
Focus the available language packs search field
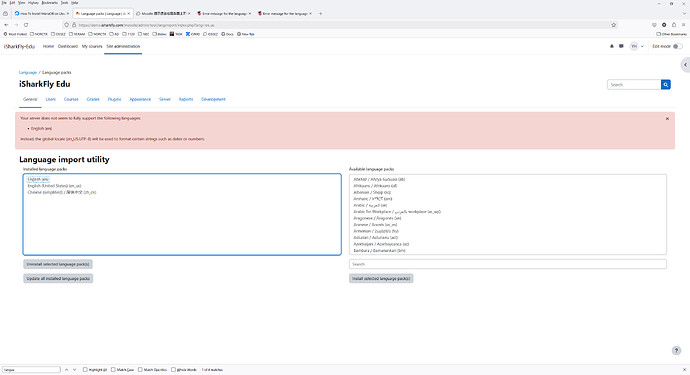tap(508, 264)
